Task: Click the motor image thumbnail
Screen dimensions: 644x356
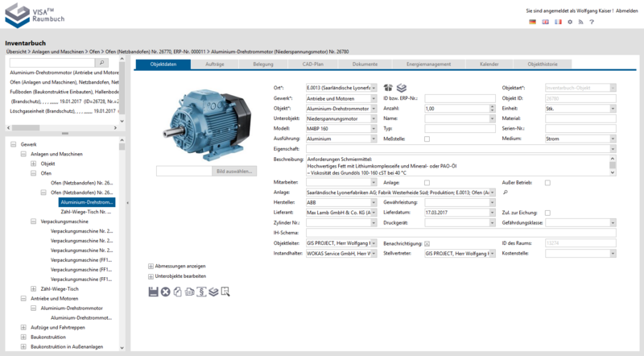Action: click(207, 125)
